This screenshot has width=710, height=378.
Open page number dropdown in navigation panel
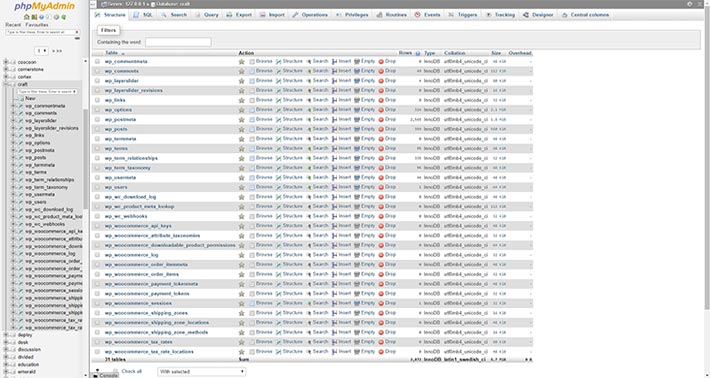pyautogui.click(x=42, y=51)
